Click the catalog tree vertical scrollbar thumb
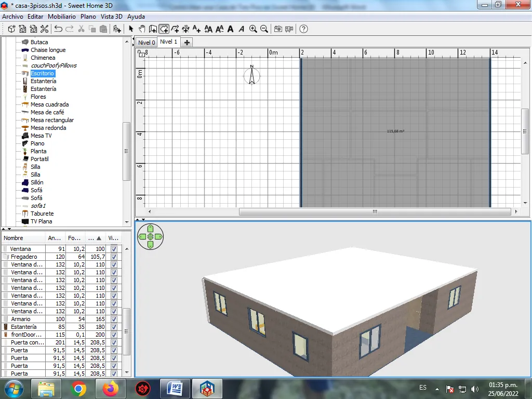532x399 pixels. pos(127,151)
